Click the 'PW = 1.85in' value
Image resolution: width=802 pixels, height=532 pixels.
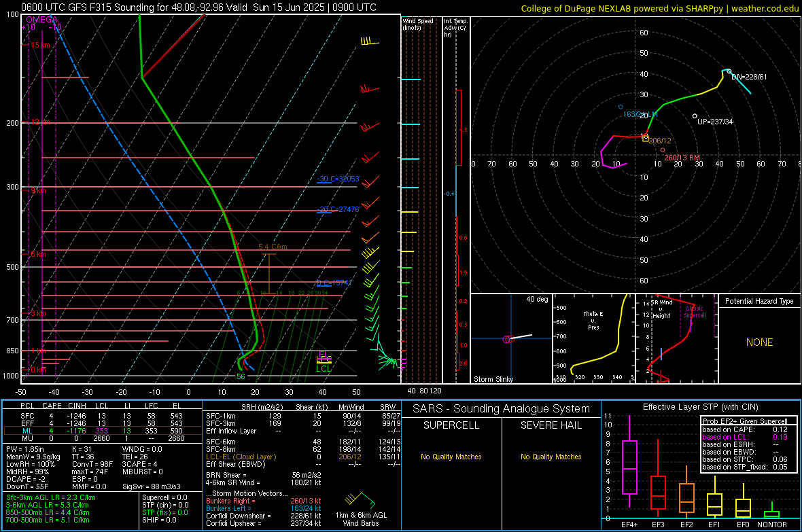pos(25,449)
